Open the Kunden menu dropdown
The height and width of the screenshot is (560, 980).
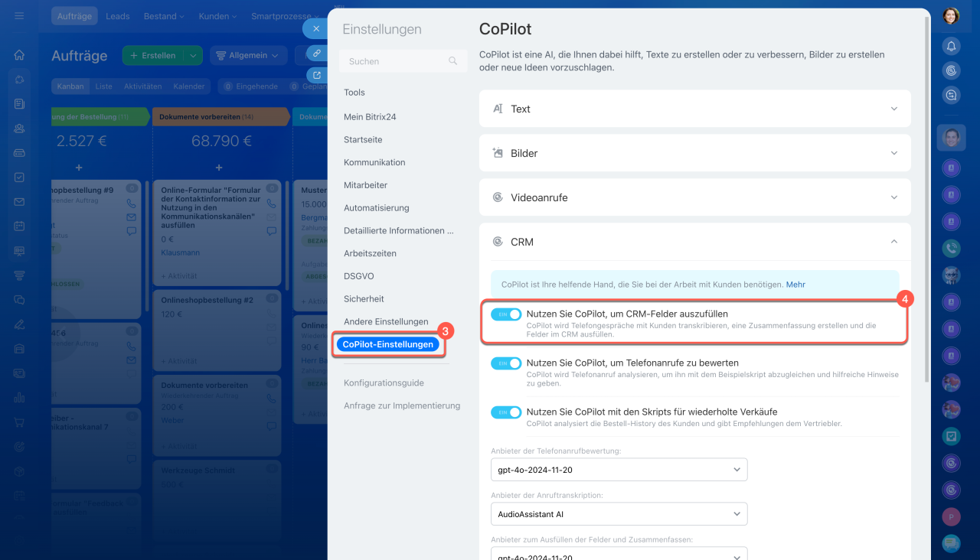point(217,16)
